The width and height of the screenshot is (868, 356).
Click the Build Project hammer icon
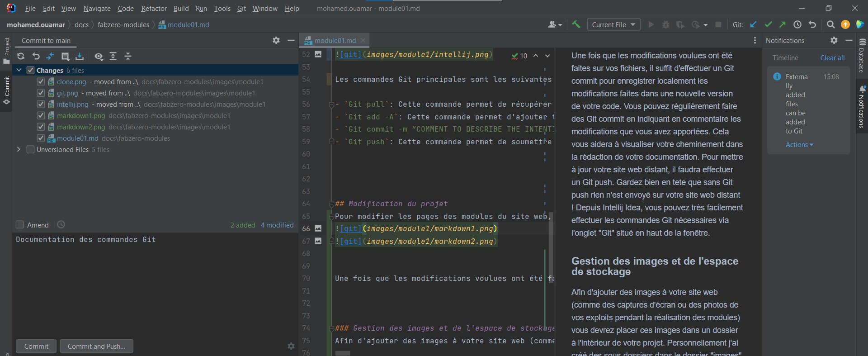(x=576, y=24)
